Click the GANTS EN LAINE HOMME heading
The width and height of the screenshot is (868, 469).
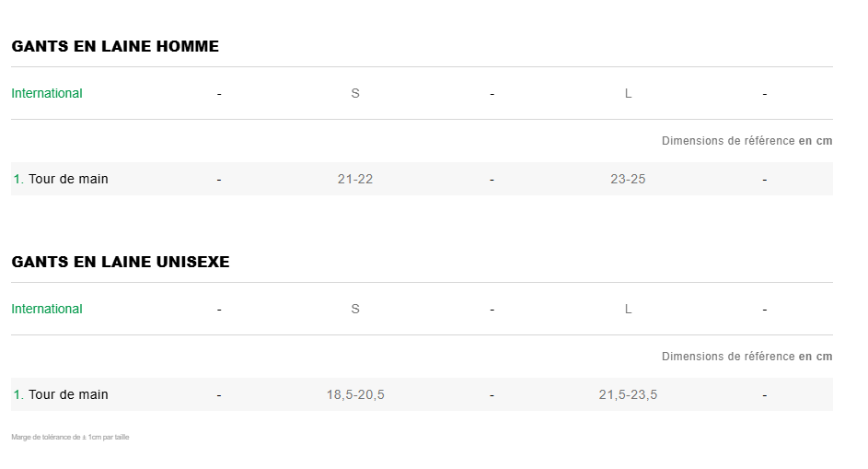pos(115,46)
